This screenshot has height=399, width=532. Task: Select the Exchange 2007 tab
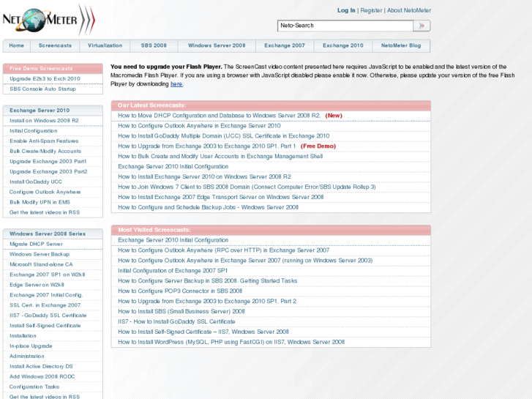285,45
